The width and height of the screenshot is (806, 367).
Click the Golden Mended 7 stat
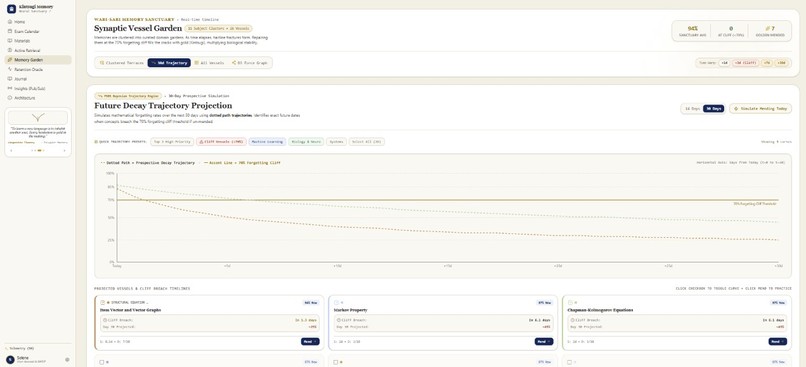[x=770, y=31]
